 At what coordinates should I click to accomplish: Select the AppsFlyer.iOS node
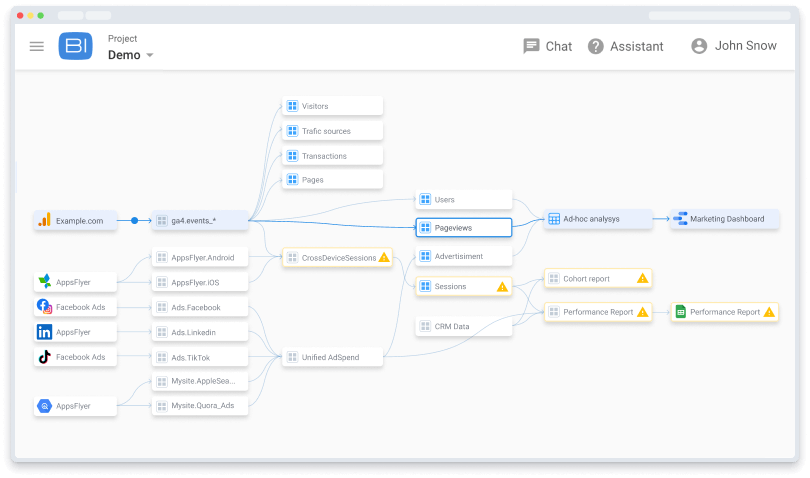coord(200,282)
